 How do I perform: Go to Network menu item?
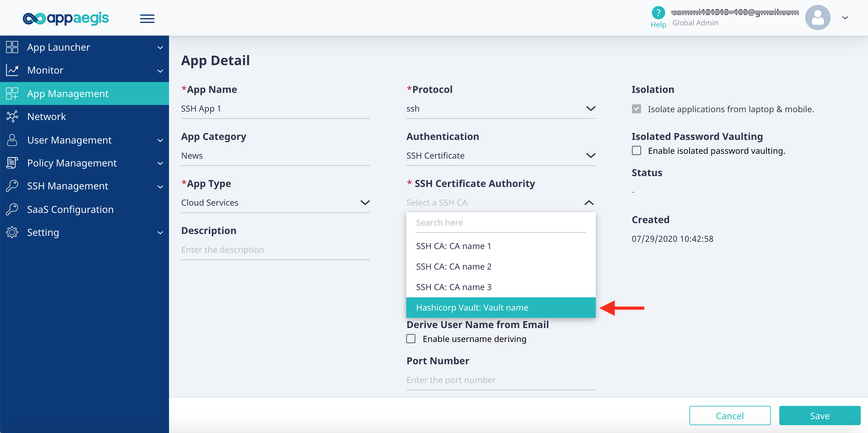(x=84, y=116)
